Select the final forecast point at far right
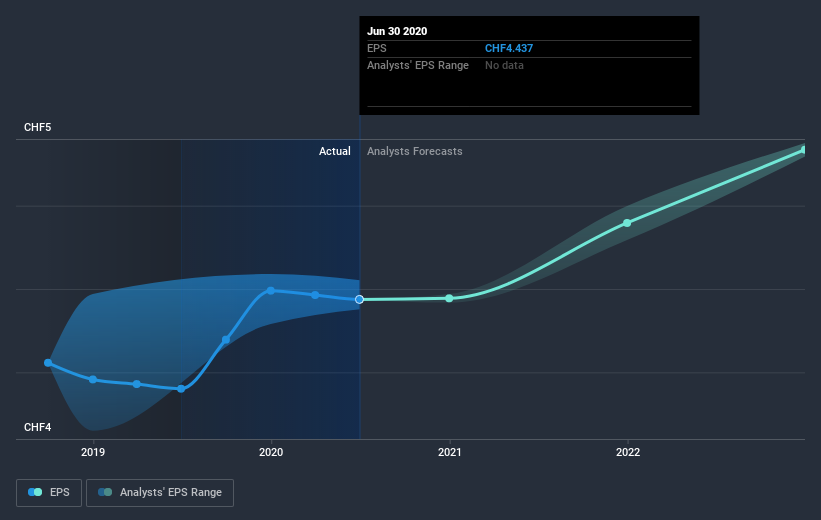 pyautogui.click(x=803, y=150)
